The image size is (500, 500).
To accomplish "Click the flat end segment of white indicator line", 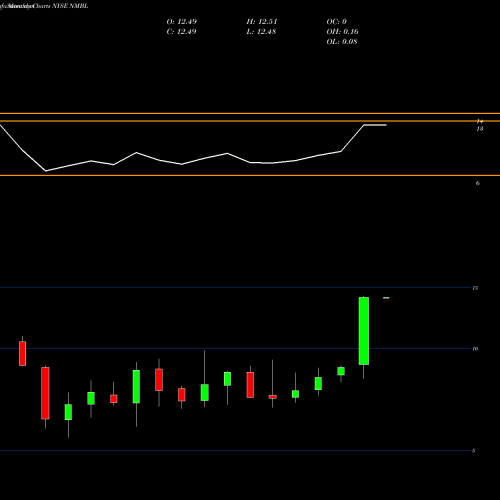I will (x=375, y=125).
